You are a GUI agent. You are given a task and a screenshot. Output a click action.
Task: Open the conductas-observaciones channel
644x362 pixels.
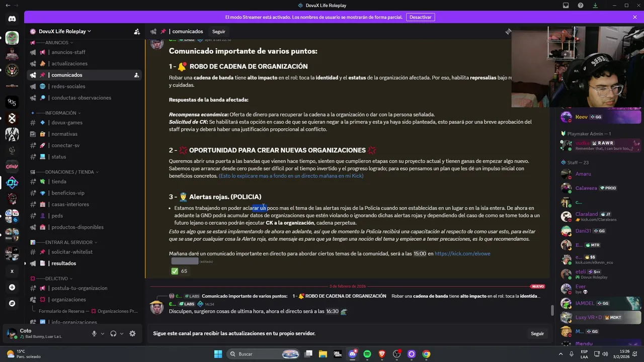(x=84, y=98)
